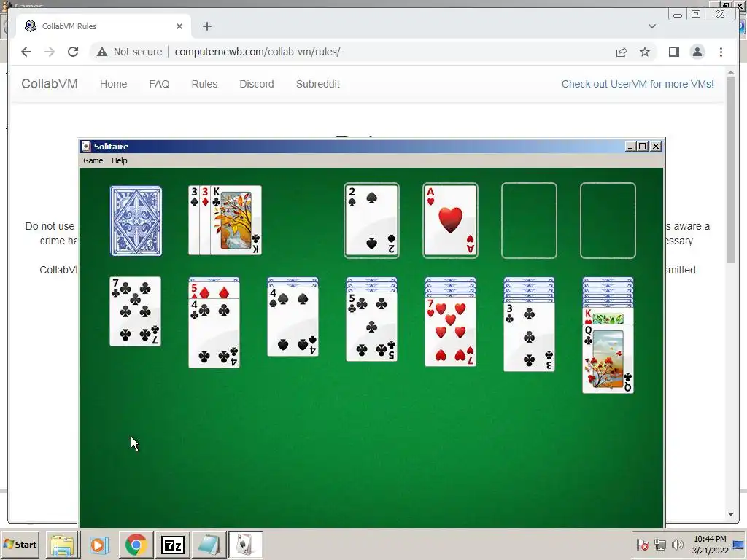747x560 pixels.
Task: Toggle the Chrome side panel
Action: tap(673, 52)
